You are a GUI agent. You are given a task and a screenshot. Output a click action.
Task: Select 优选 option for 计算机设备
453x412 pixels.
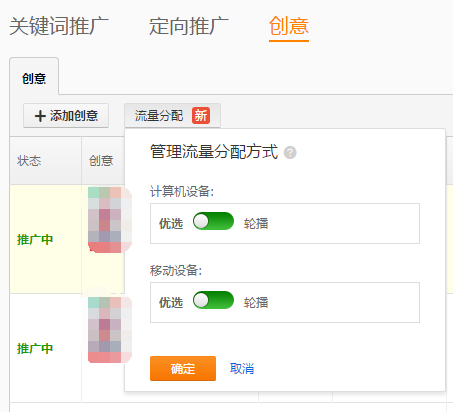[171, 224]
